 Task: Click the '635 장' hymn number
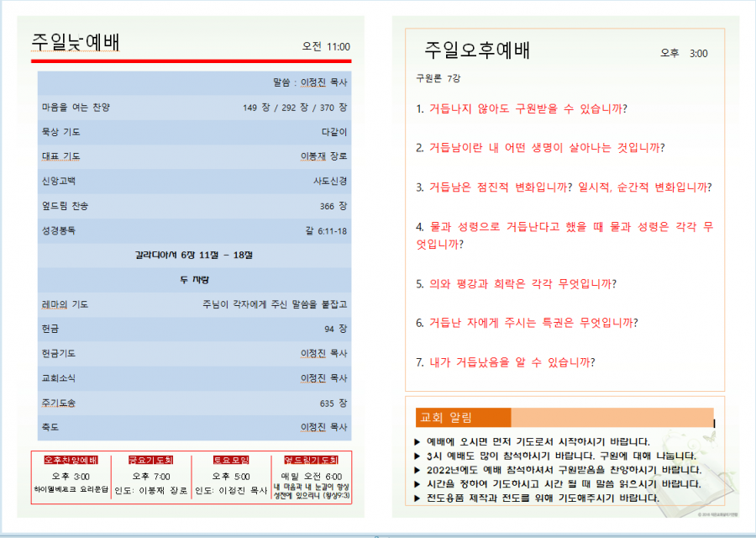click(x=333, y=403)
